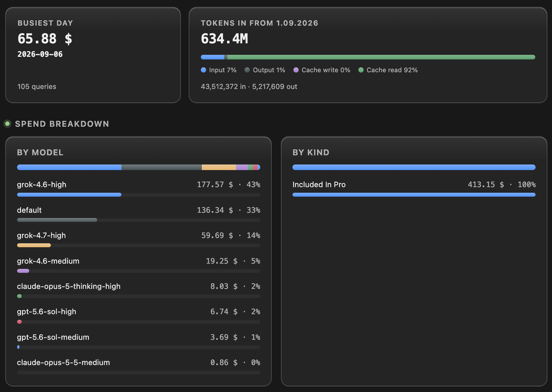Click the 43,512,372 in · 5,217,609 out text
Viewport: 552px width, 392px height.
pos(249,87)
